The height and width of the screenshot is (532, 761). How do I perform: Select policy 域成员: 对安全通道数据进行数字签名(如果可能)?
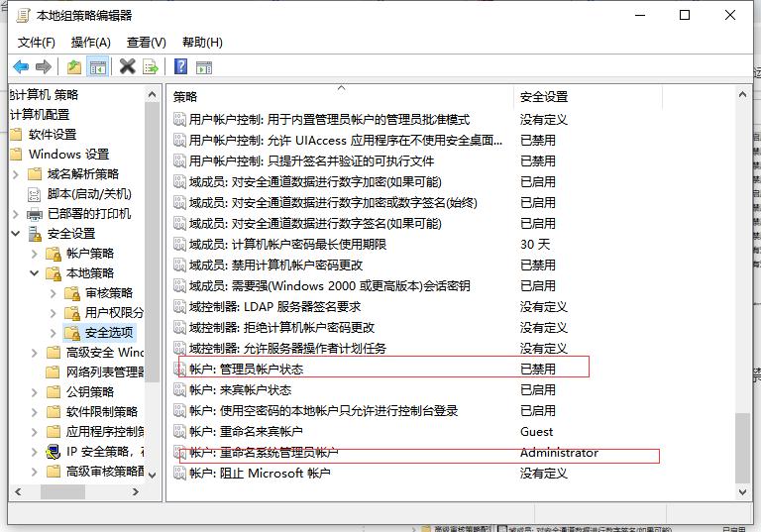[x=315, y=223]
